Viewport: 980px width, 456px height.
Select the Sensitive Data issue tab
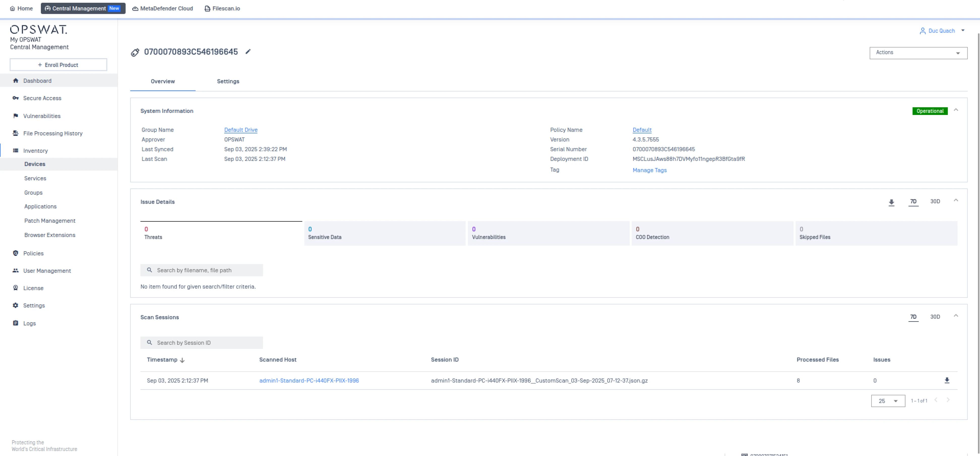click(x=385, y=233)
